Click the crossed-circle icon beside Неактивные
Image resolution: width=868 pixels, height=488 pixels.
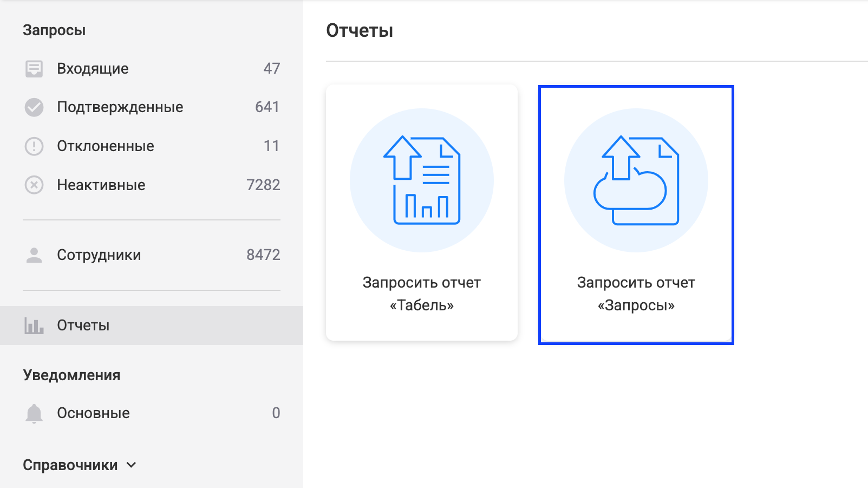click(x=34, y=185)
